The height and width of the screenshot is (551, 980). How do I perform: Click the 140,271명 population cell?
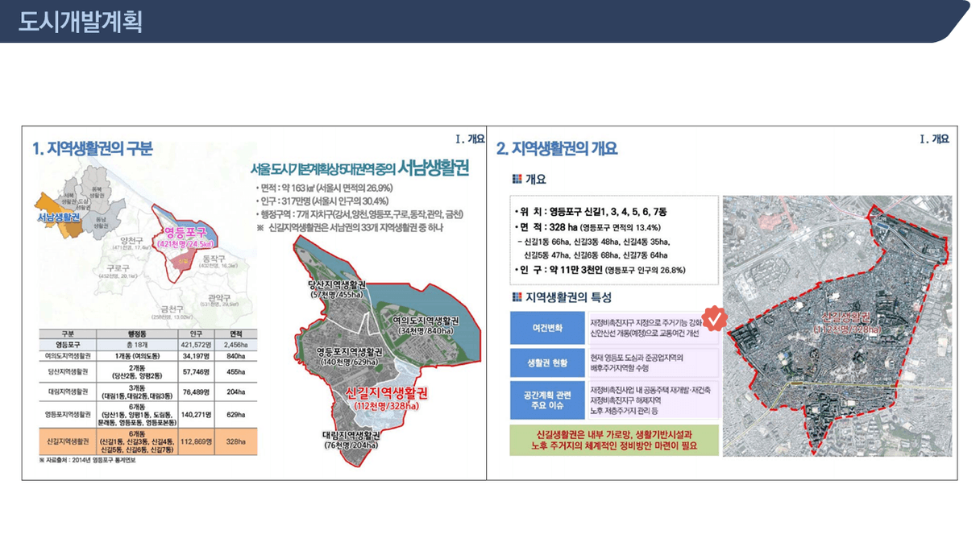[196, 414]
